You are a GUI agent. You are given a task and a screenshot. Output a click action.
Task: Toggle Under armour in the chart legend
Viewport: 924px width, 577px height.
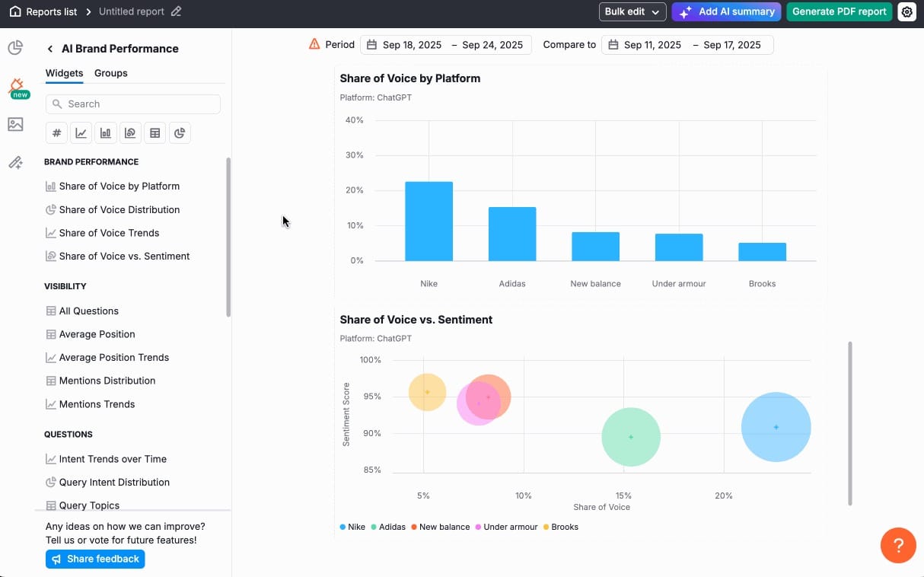[x=506, y=527]
